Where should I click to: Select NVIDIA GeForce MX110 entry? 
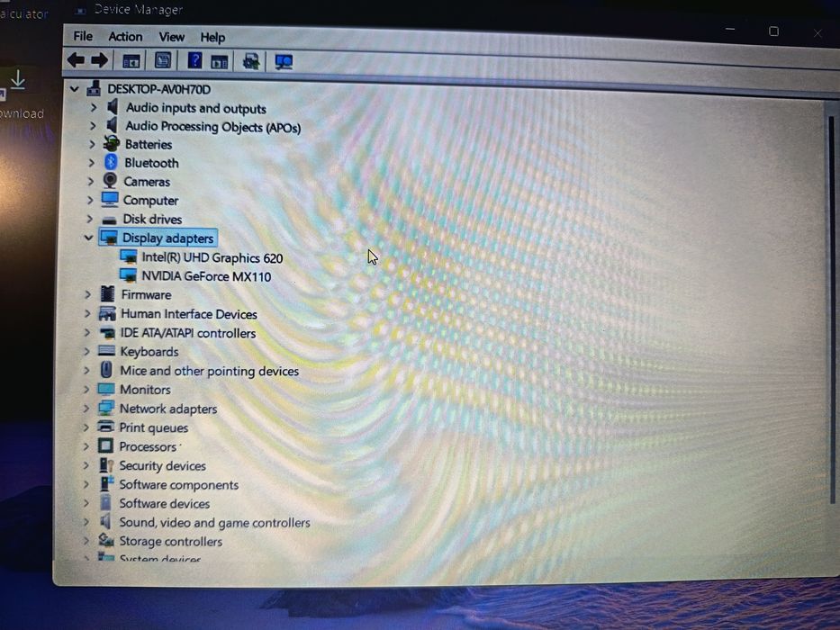tap(206, 276)
